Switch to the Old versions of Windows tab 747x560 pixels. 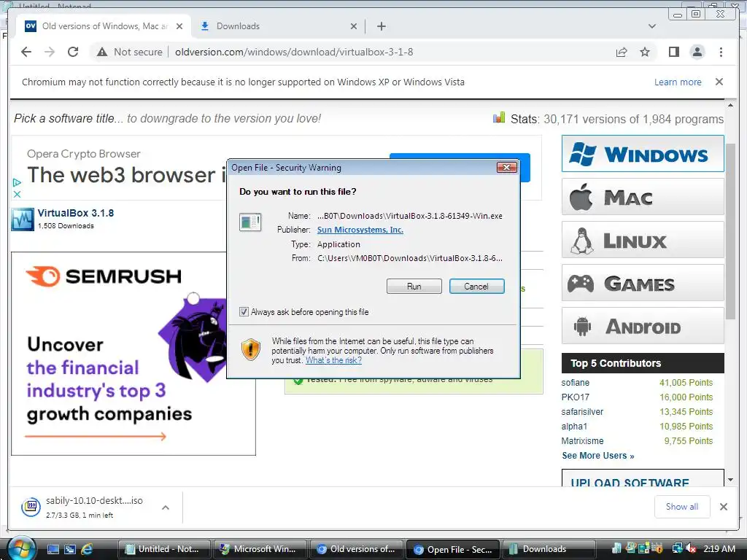point(104,26)
